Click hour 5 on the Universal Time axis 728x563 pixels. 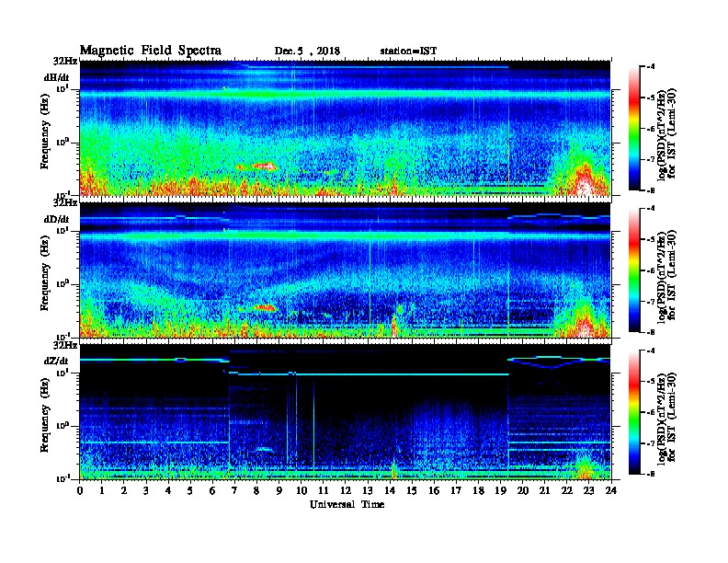[190, 490]
